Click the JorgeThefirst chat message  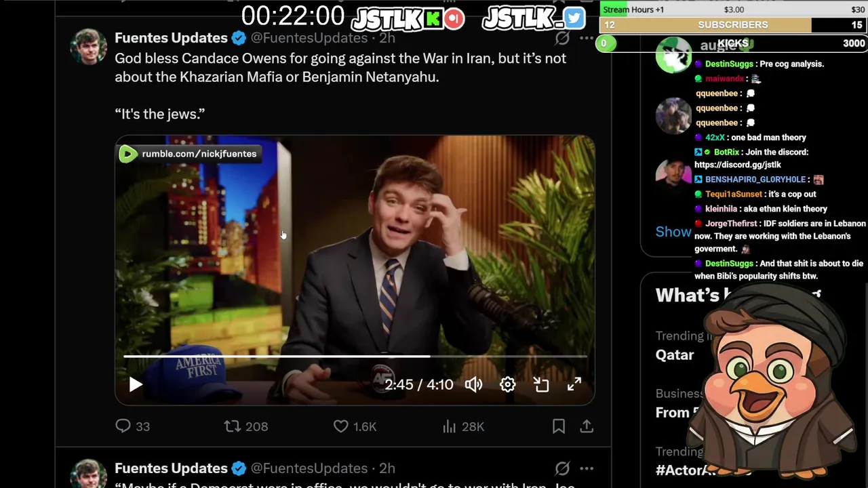tap(780, 236)
